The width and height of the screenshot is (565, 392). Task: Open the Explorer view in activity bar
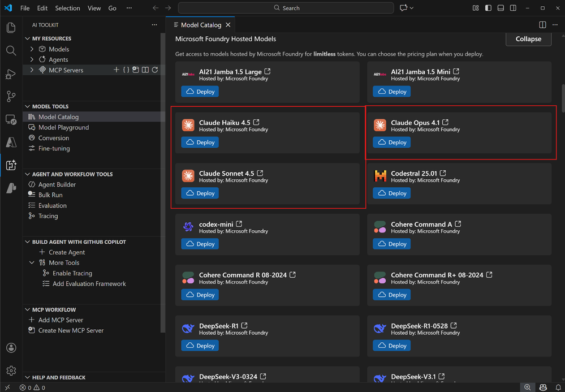[x=11, y=28]
